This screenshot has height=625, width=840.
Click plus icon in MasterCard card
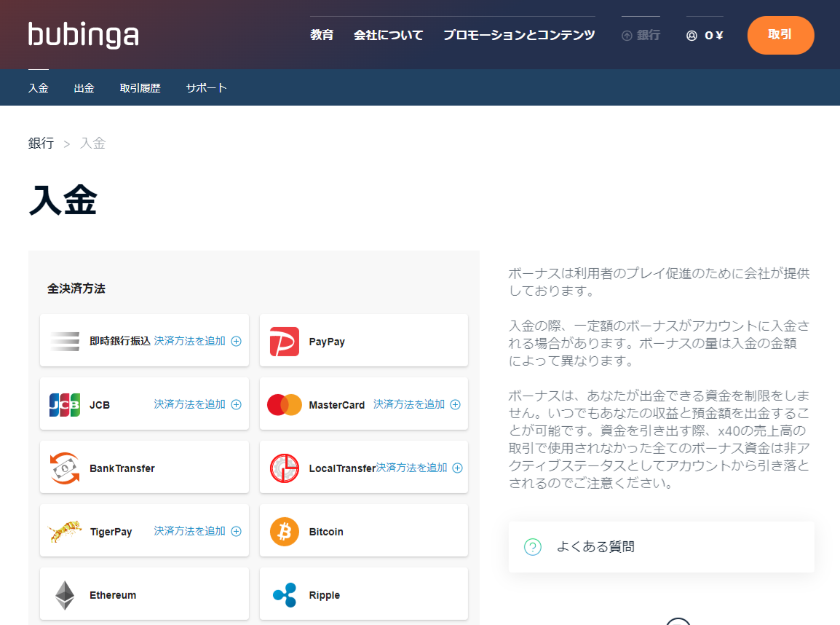pos(456,404)
